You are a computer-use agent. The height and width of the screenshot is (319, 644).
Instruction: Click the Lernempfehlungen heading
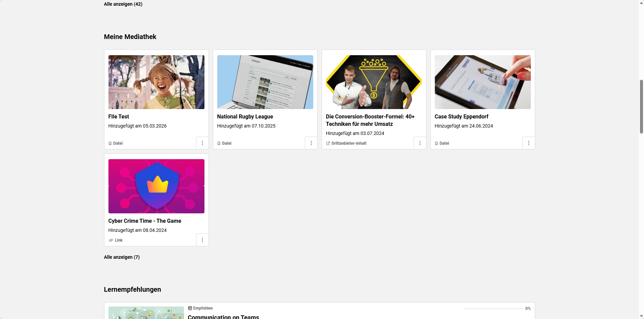tap(132, 289)
